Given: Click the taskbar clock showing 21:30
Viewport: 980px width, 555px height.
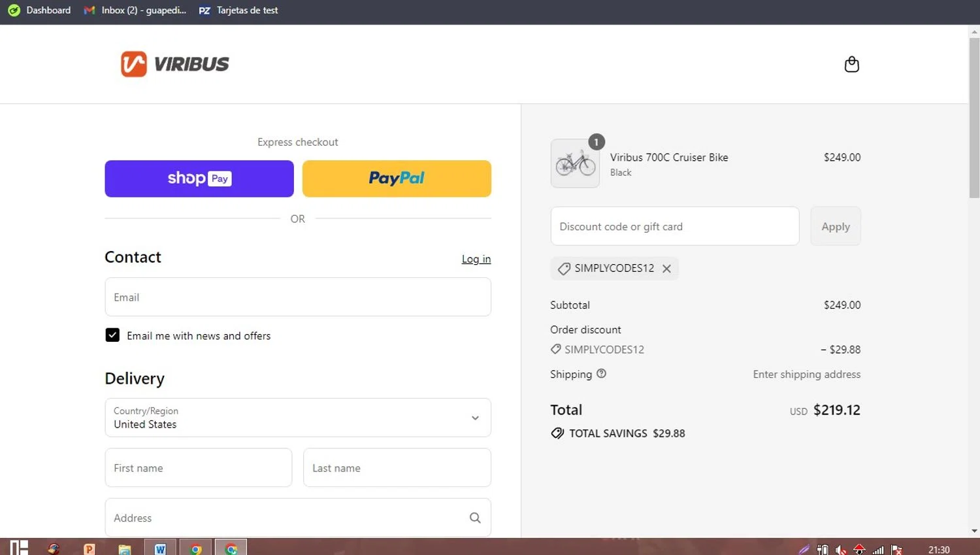Looking at the screenshot, I should [x=939, y=550].
